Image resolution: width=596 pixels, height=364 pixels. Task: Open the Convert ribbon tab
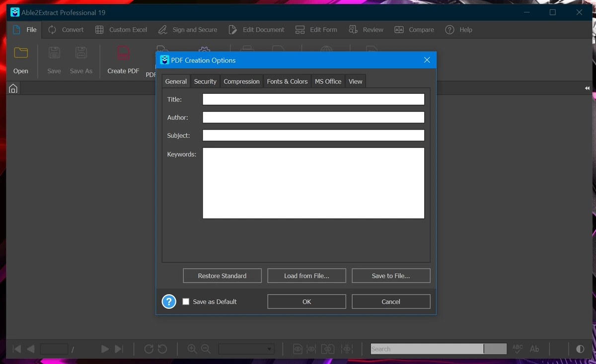(66, 30)
